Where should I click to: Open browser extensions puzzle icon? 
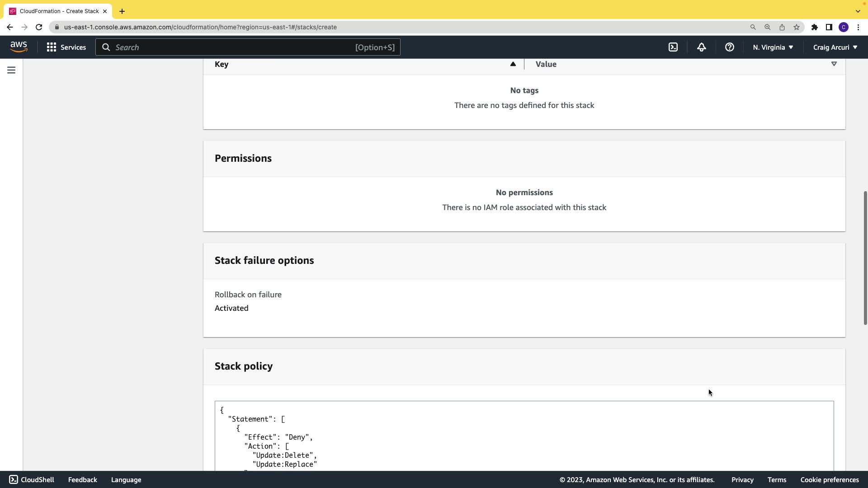coord(814,27)
